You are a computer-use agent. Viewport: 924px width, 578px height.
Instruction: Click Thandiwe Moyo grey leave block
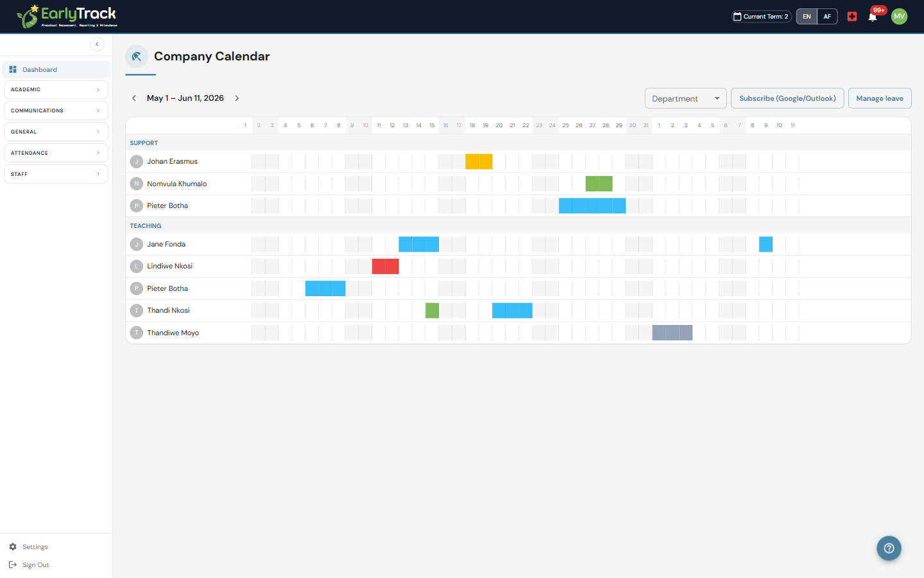coord(672,333)
